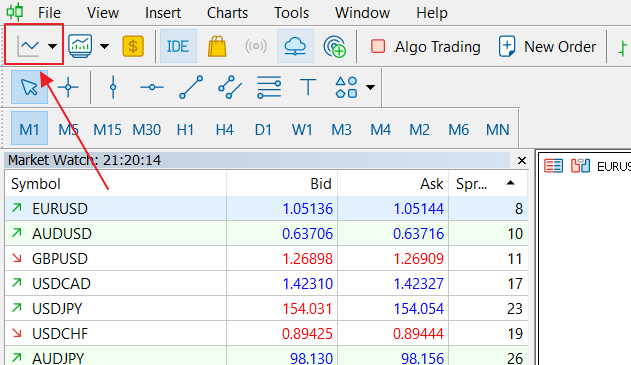Expand the shapes objects dropdown arrow

coord(370,87)
